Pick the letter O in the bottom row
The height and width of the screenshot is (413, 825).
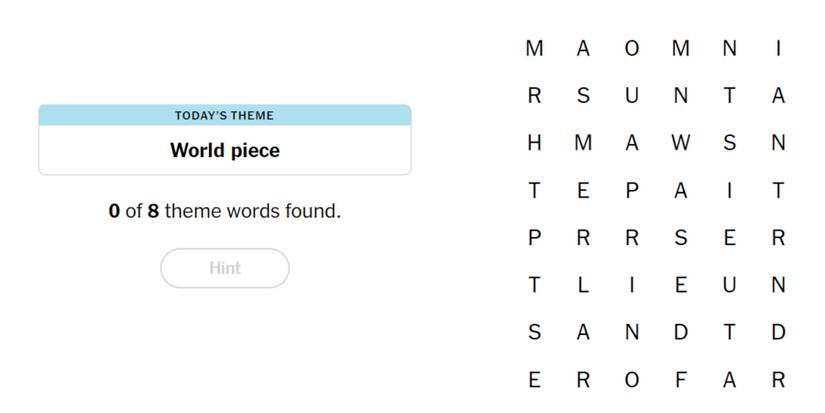(x=632, y=381)
